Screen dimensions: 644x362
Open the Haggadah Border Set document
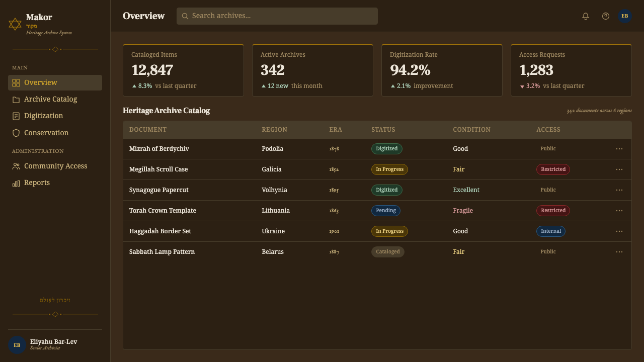[160, 231]
